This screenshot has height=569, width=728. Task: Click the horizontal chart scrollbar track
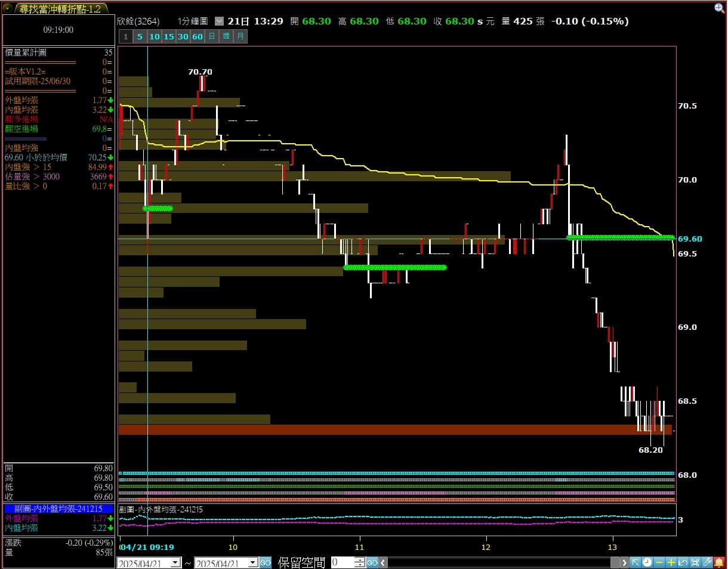(501, 562)
